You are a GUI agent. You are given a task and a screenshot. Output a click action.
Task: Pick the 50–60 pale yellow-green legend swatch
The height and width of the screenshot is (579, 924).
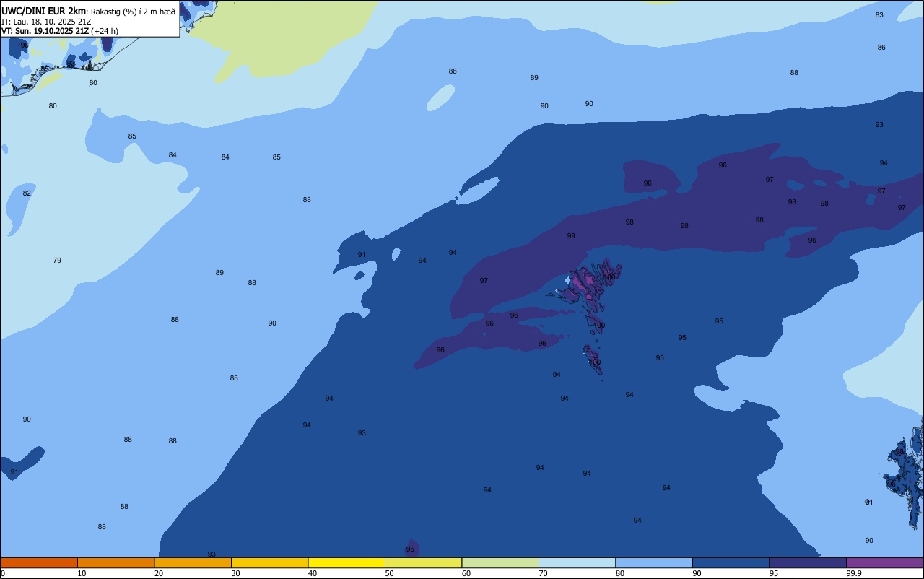point(423,562)
